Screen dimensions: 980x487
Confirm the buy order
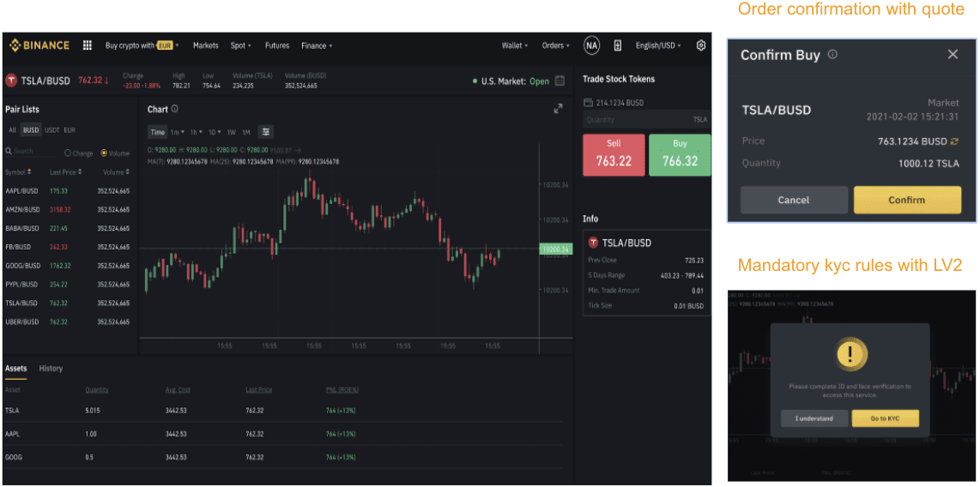[x=907, y=200]
